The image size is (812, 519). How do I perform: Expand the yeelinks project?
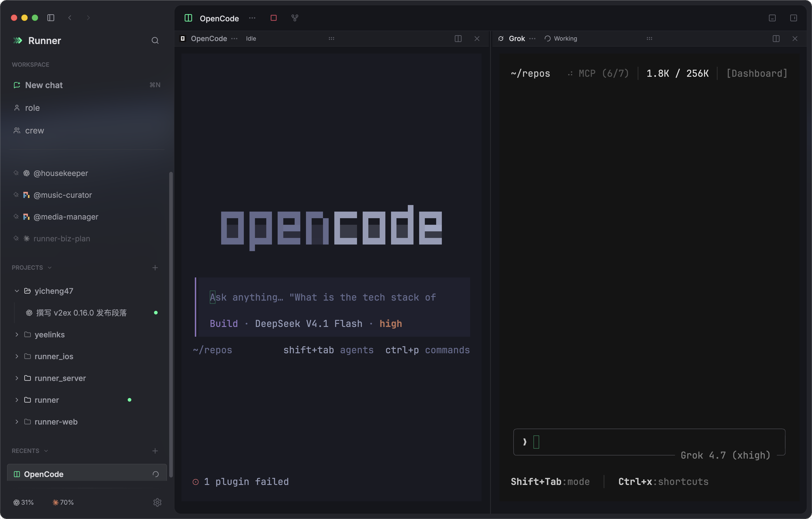point(17,334)
